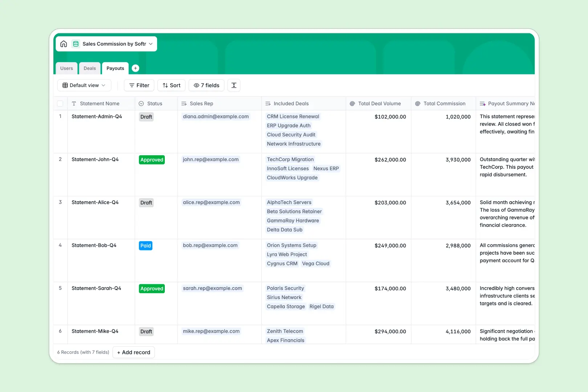The image size is (588, 392).
Task: Open the Status dropdown for Statement-Mike-Q4
Action: (146, 331)
